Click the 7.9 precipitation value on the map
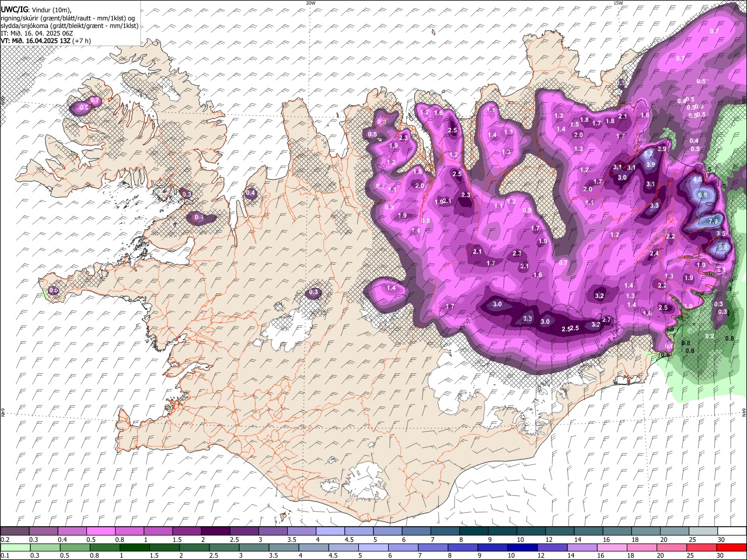 pyautogui.click(x=713, y=222)
